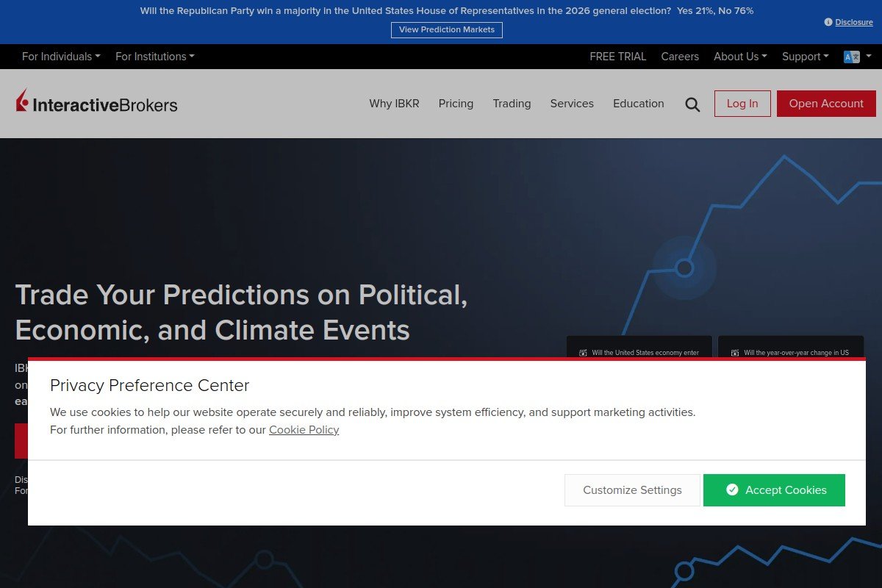Click the Privacy Preference Center heading

tap(150, 385)
